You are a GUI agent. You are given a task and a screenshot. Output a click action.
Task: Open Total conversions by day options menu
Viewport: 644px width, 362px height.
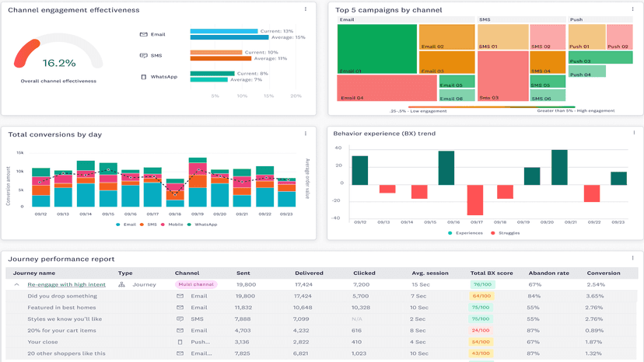pos(305,134)
